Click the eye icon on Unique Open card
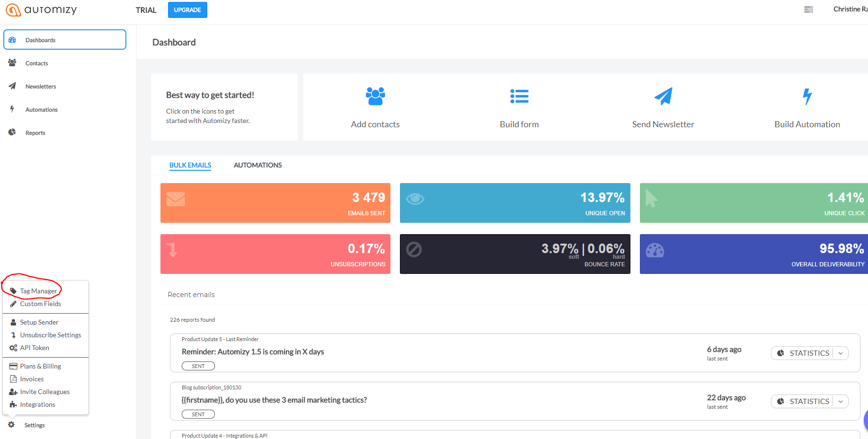 pyautogui.click(x=415, y=199)
